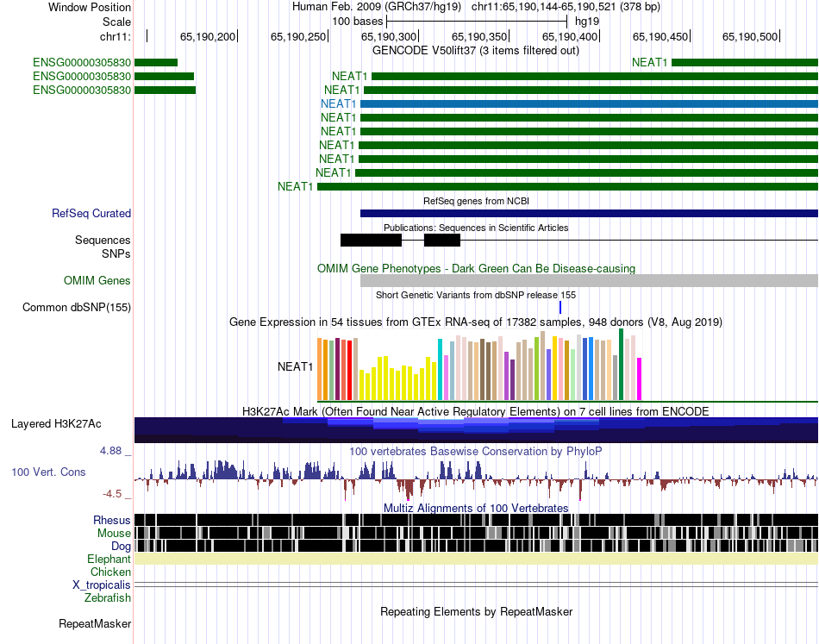
Task: Select the Rhesus alignment row
Action: 477,520
